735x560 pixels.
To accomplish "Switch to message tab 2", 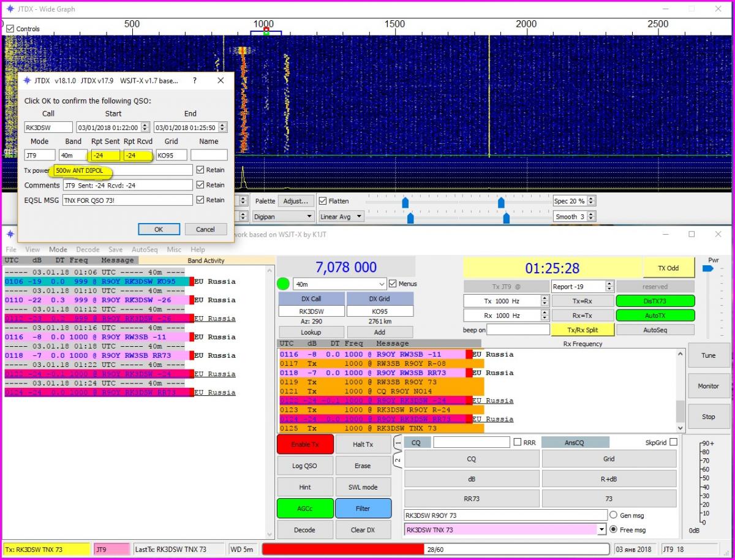I will (x=398, y=460).
